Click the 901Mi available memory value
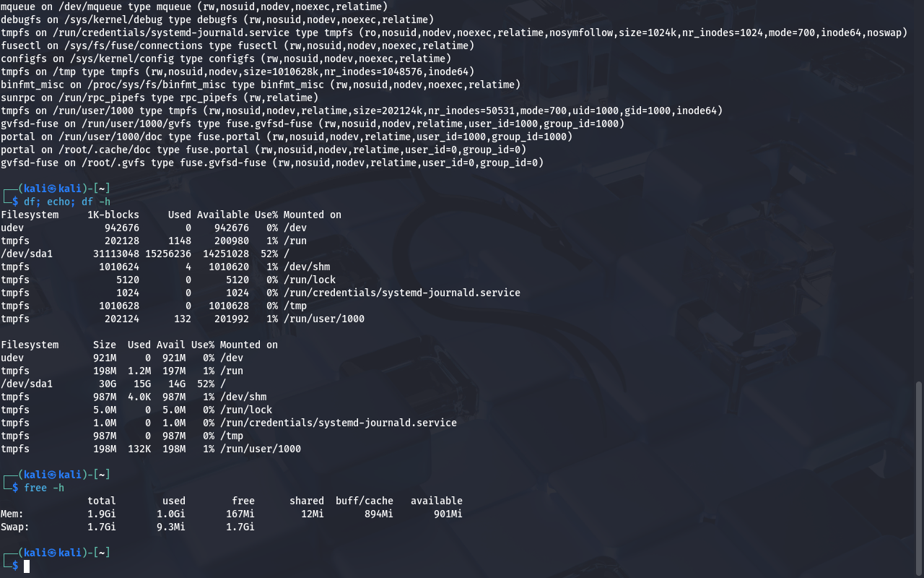The width and height of the screenshot is (924, 578). 448,514
